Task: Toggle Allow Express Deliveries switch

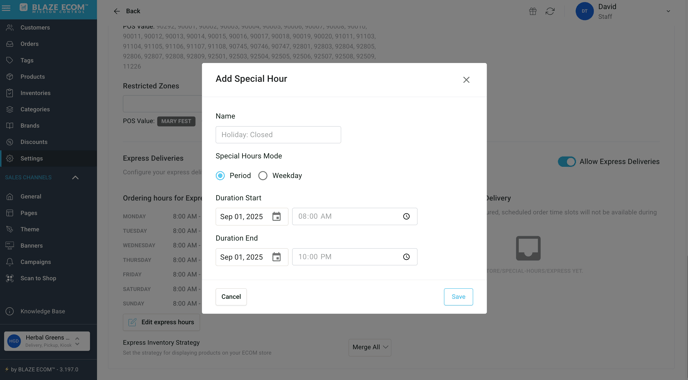Action: coord(566,161)
